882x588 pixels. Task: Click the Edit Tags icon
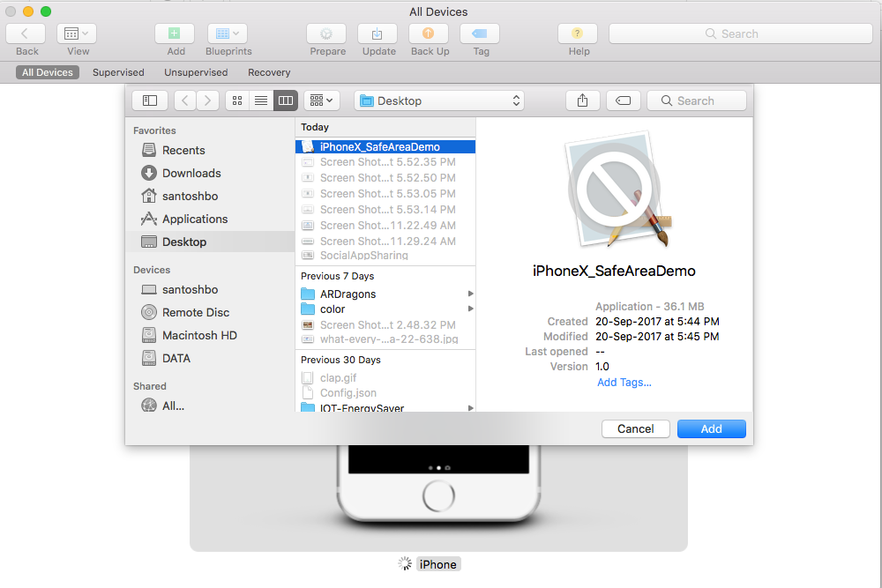point(624,100)
